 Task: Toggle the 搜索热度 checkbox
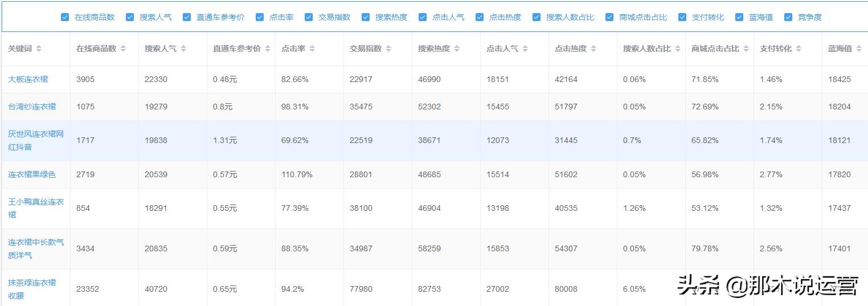pos(366,17)
